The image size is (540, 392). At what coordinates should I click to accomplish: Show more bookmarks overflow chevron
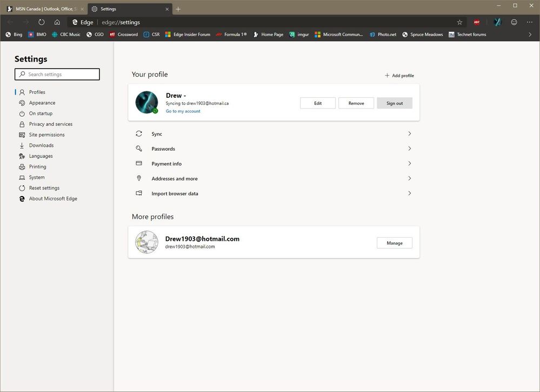(530, 35)
